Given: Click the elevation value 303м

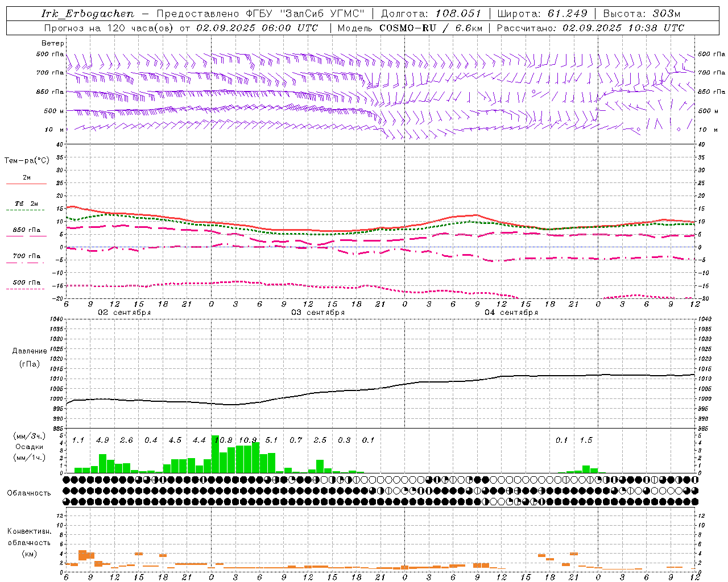Looking at the screenshot, I should 665,14.
